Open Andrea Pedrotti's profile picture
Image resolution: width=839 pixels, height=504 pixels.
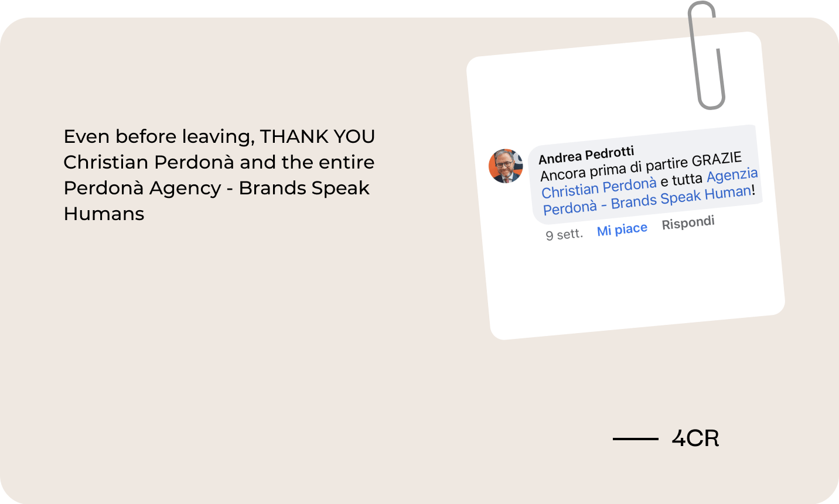(x=506, y=166)
